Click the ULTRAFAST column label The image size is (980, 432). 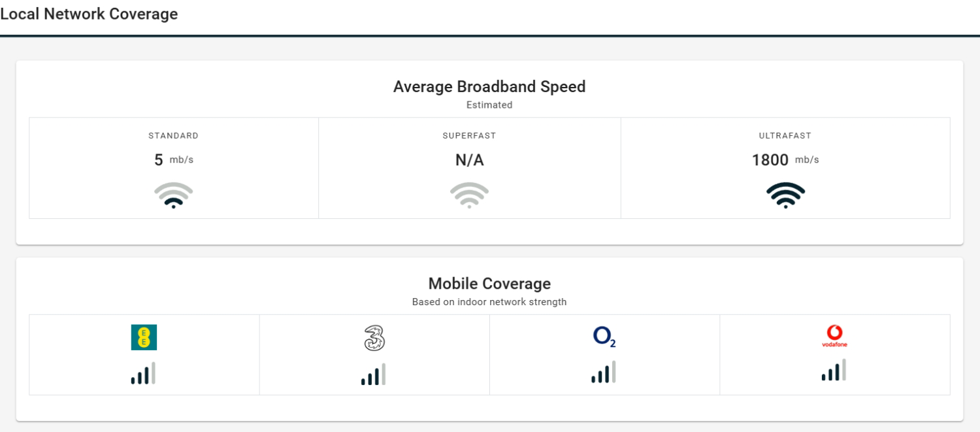click(785, 136)
